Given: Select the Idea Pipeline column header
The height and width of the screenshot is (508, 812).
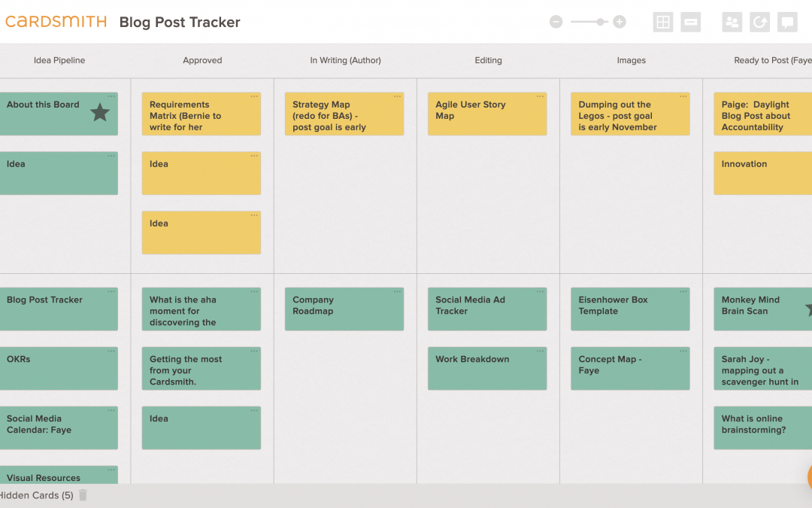Looking at the screenshot, I should [x=59, y=60].
